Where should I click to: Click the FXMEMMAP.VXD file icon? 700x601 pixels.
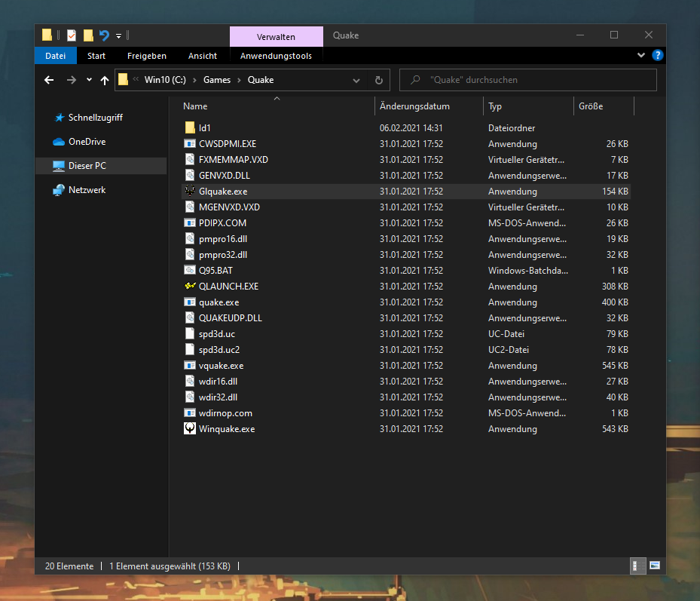pyautogui.click(x=190, y=160)
